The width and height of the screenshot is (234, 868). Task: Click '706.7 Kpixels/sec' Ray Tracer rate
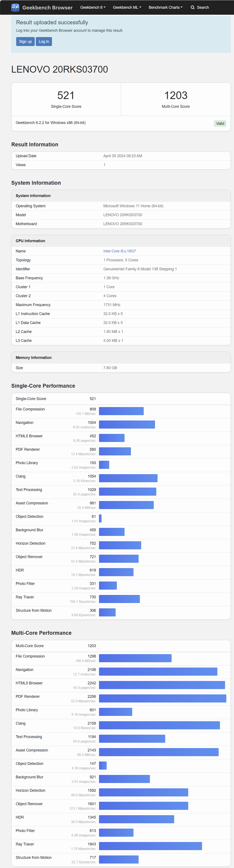[83, 602]
